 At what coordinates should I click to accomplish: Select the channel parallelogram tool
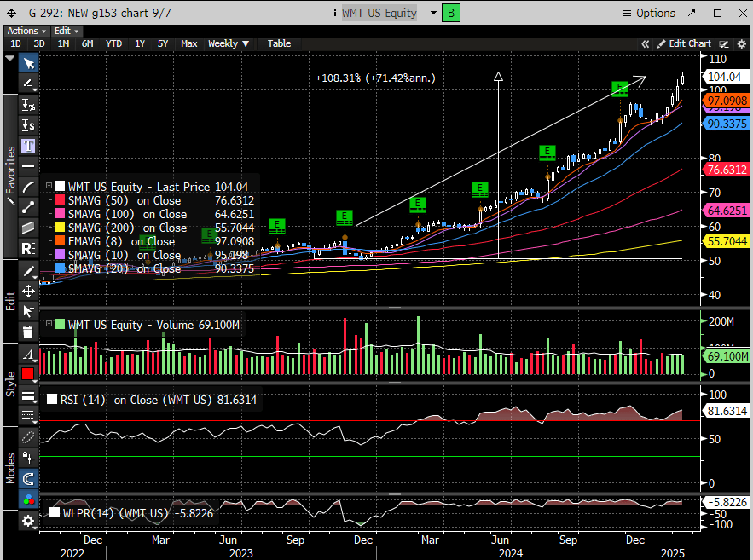click(x=28, y=228)
